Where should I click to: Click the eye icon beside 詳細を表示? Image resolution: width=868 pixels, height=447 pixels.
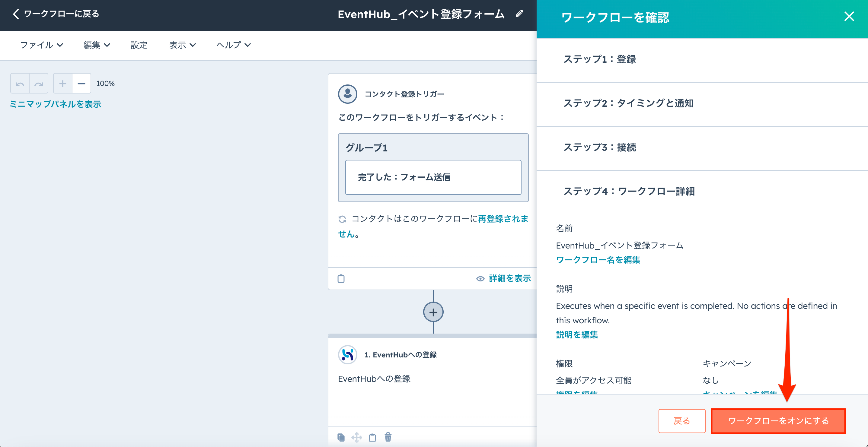480,279
